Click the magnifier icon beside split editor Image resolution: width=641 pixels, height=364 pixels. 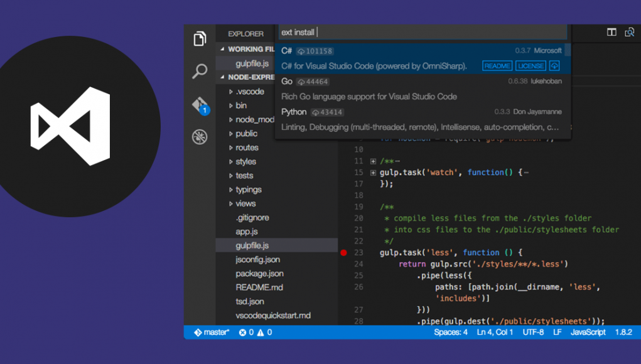coord(630,32)
